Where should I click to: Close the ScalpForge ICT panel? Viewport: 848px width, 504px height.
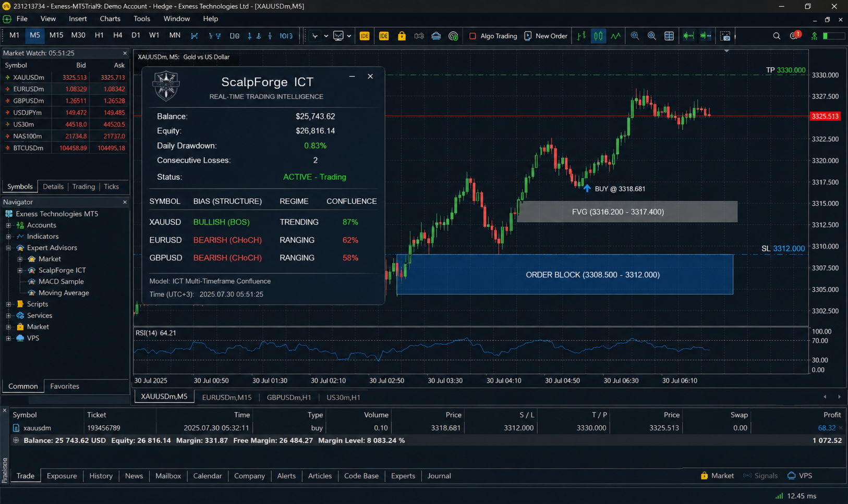pyautogui.click(x=370, y=76)
